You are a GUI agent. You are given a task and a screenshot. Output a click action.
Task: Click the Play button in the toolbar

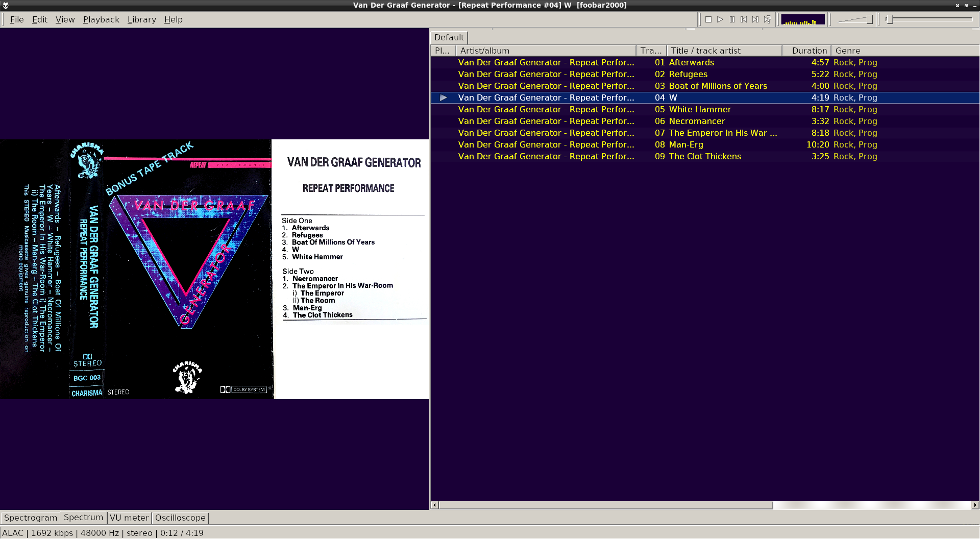pyautogui.click(x=720, y=19)
